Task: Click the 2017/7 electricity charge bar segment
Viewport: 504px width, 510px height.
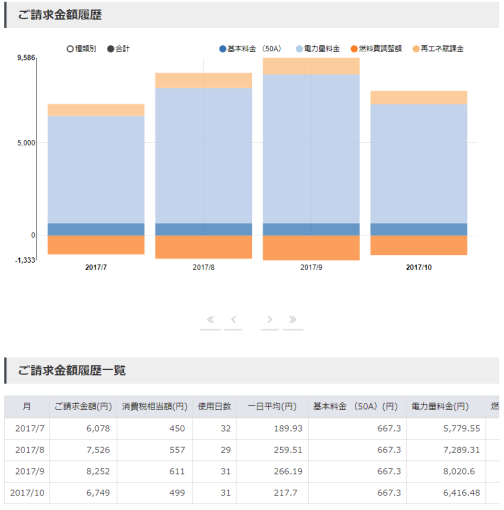Action: pos(96,170)
